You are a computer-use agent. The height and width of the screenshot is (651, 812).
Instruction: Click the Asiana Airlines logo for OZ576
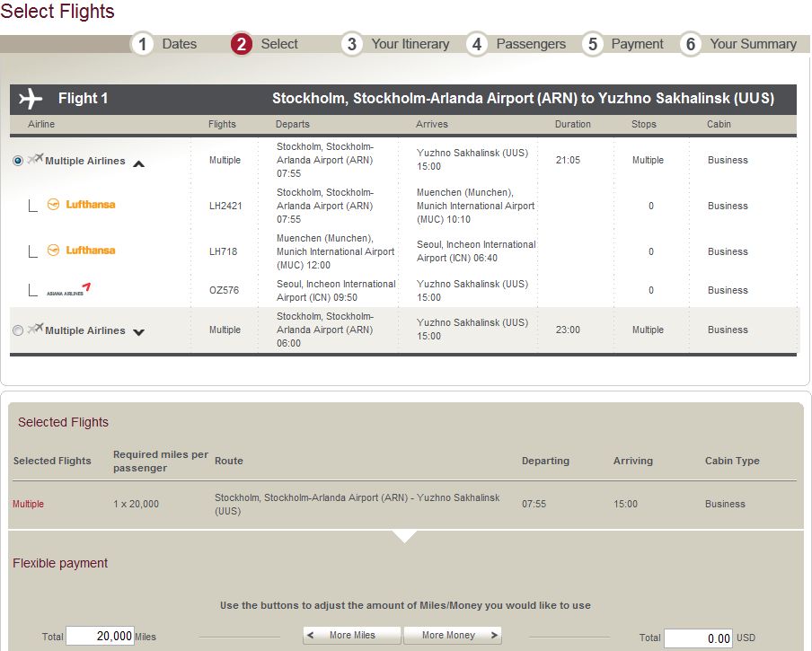point(69,290)
